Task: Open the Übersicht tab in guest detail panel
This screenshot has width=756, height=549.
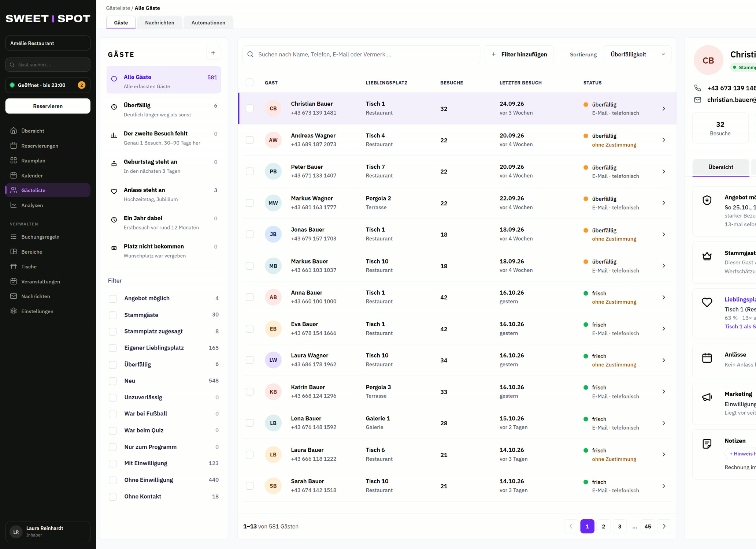Action: (721, 167)
